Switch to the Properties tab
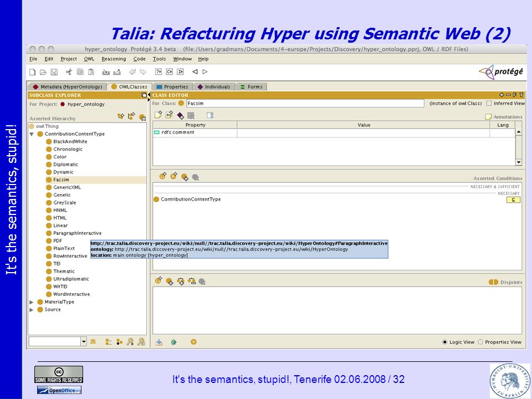 (173, 87)
